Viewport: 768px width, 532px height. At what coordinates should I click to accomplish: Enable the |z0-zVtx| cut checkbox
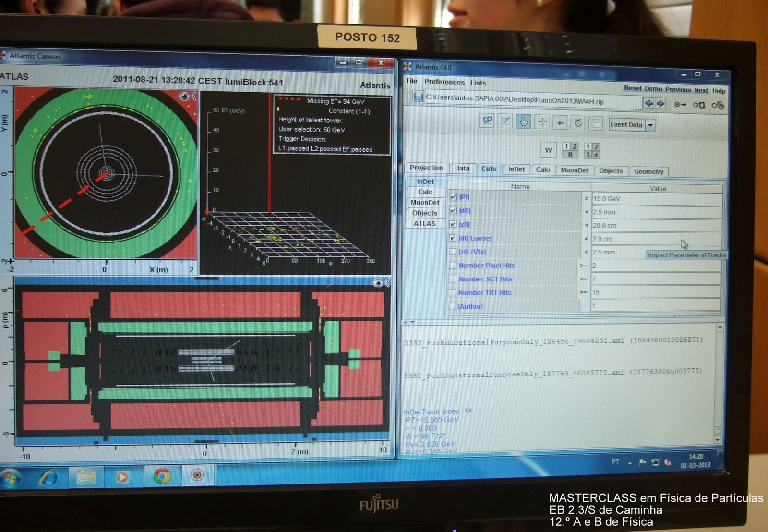pyautogui.click(x=453, y=252)
